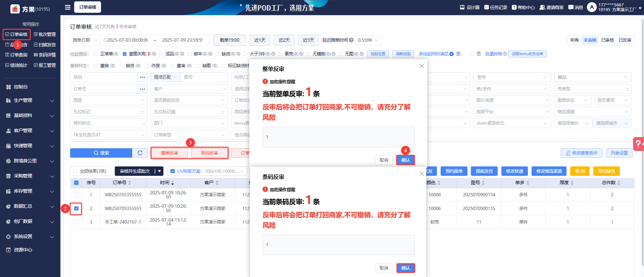Click the ellipsis button beside 订单号 field
Image resolution: width=644 pixels, height=277 pixels.
pyautogui.click(x=143, y=89)
